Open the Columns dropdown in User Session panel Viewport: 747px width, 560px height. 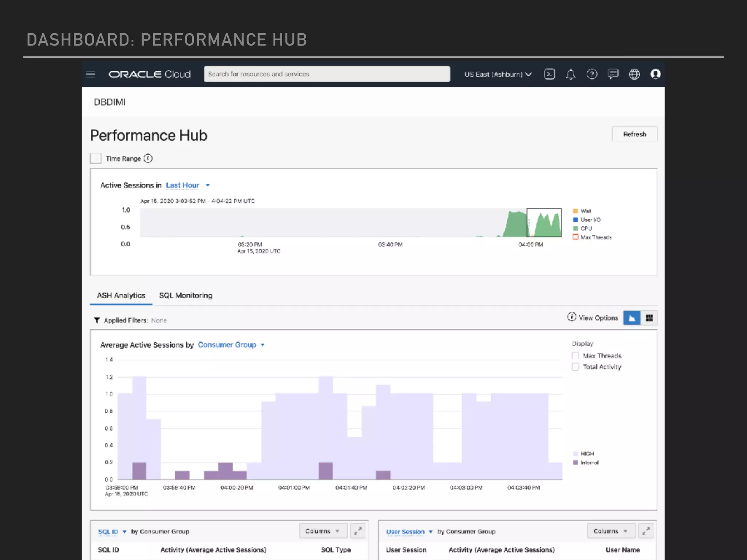tap(611, 531)
